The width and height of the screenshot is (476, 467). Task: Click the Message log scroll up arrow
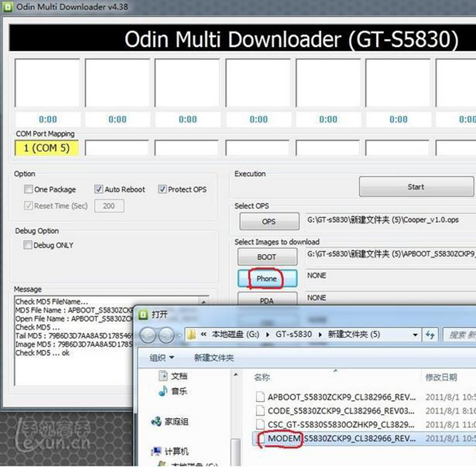point(203,301)
